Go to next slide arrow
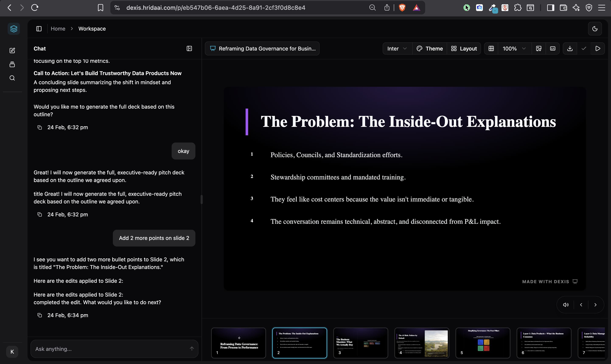This screenshot has height=364, width=611. [x=595, y=305]
